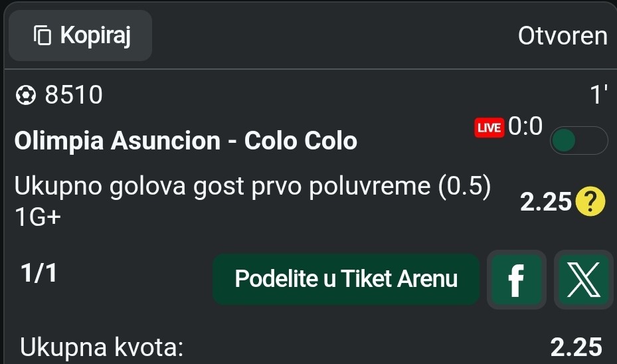Tap the soccer ball sport icon
This screenshot has width=617, height=364.
[x=26, y=96]
